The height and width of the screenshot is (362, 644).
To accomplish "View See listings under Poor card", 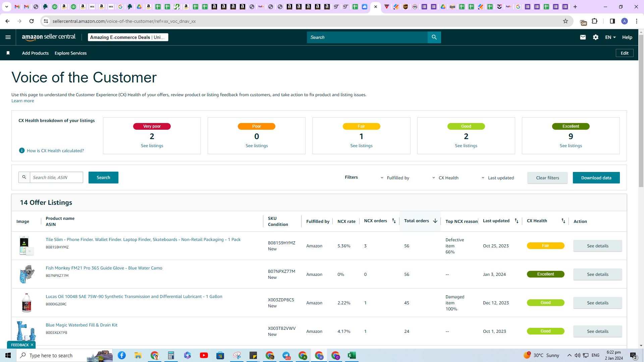I will tap(257, 145).
